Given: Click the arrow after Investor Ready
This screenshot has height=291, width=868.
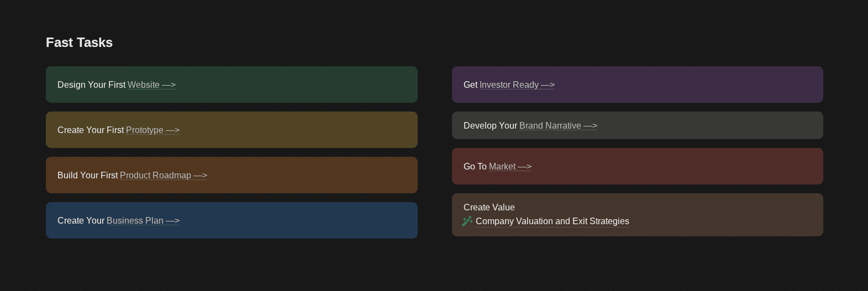Looking at the screenshot, I should [x=548, y=85].
